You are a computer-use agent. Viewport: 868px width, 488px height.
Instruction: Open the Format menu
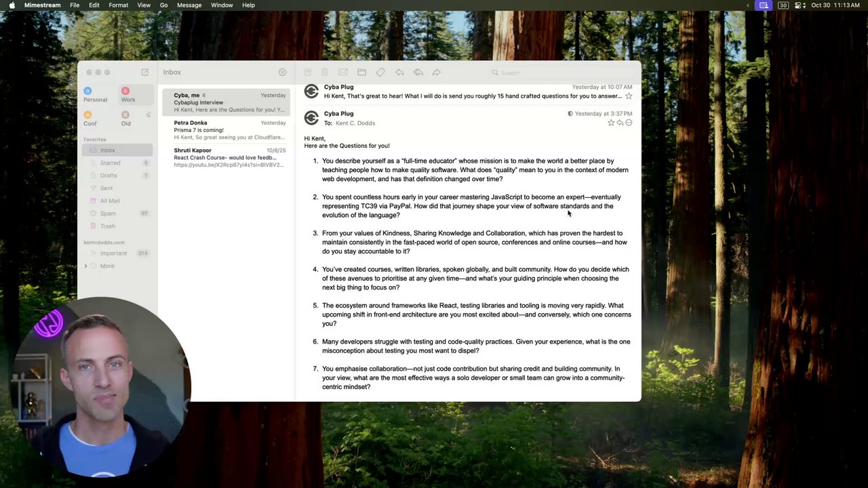[x=119, y=5]
